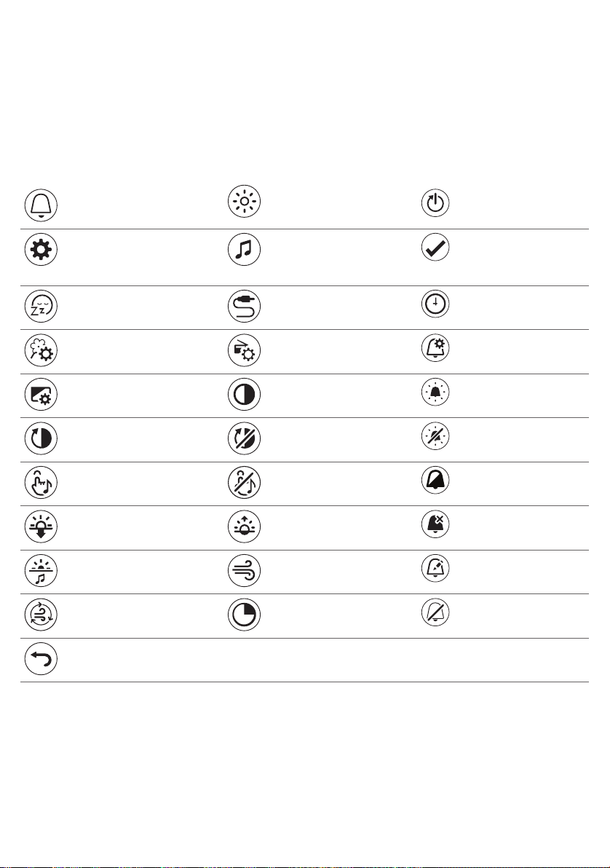The width and height of the screenshot is (610, 868).
Task: Click the sun brightness icon
Action: point(244,202)
